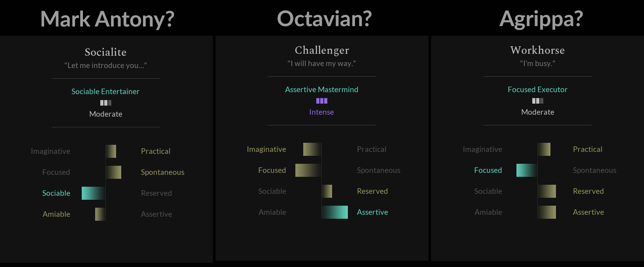Click the Reserved label in Workhorse card
Screen dimensions: 644x267
point(588,191)
